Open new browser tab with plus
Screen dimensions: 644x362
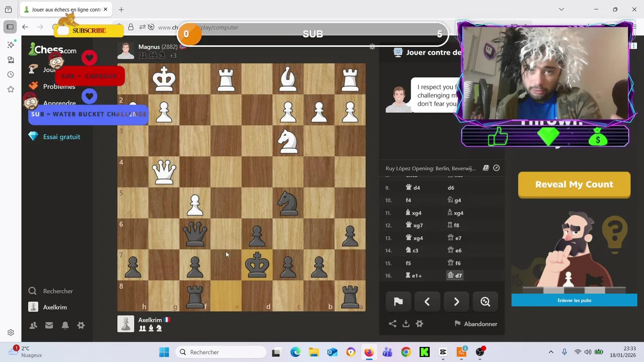[121, 10]
